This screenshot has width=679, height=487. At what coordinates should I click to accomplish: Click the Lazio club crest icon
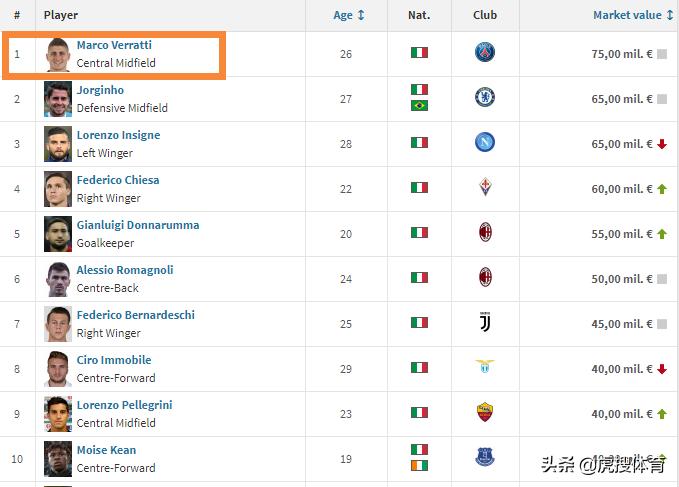485,367
